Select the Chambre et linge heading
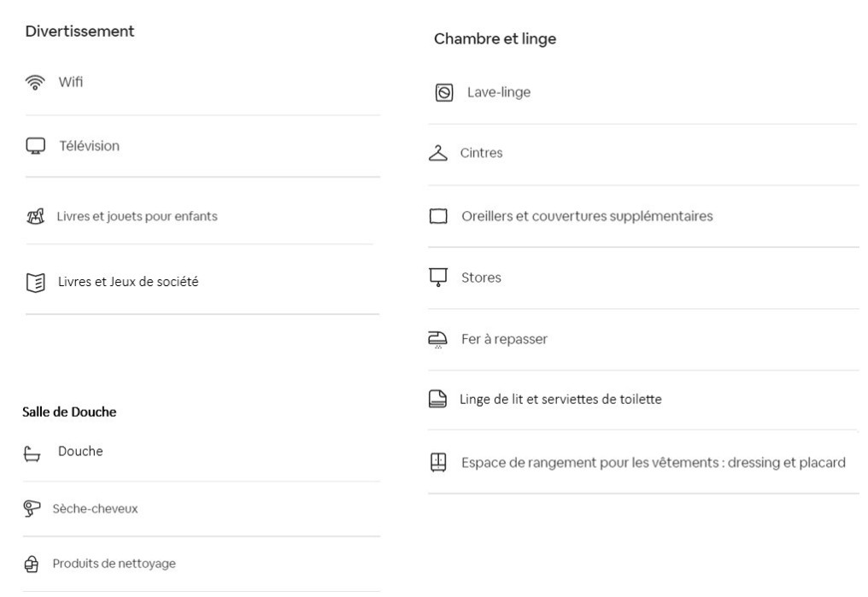Image resolution: width=868 pixels, height=597 pixels. (495, 39)
